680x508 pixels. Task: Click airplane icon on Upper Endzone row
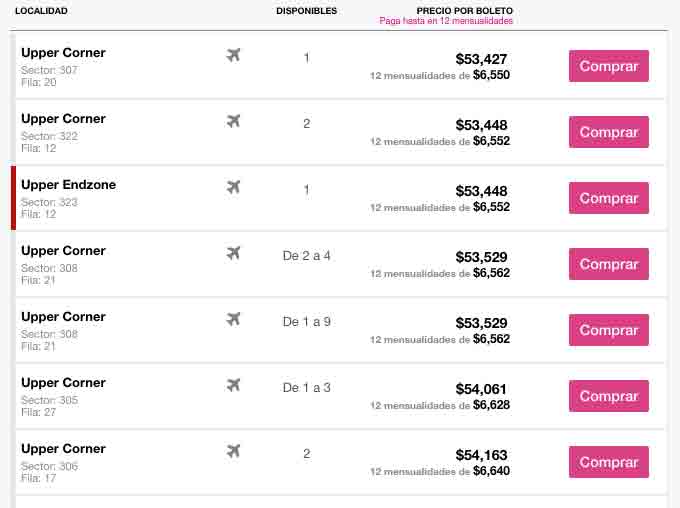coord(233,187)
